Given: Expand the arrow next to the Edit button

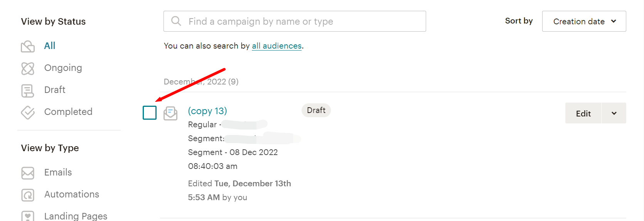Looking at the screenshot, I should click(x=614, y=113).
